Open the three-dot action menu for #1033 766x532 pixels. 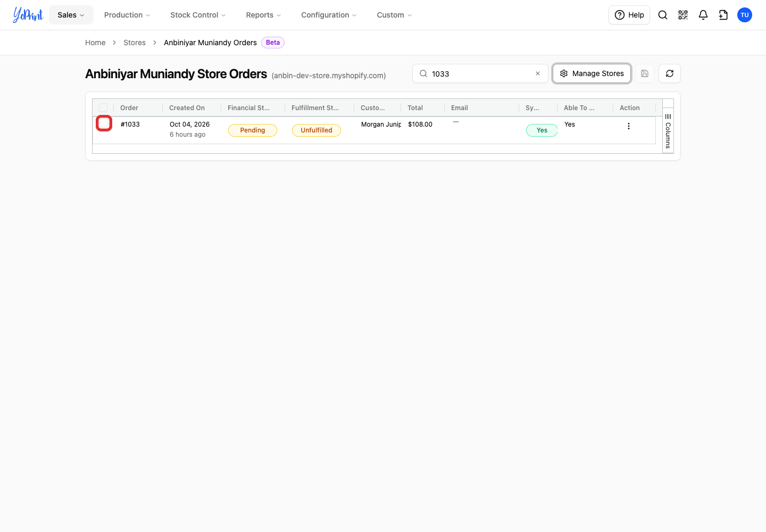pyautogui.click(x=629, y=126)
